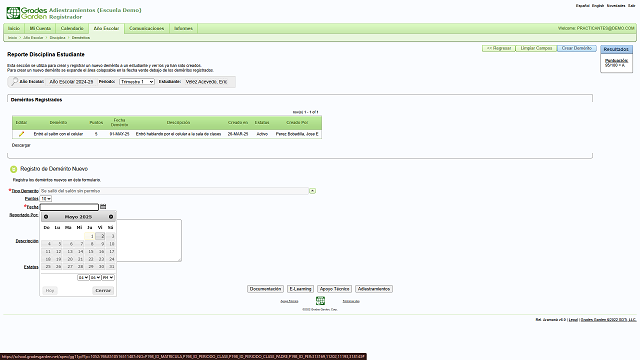Click the Cerrar button in date picker
This screenshot has width=640, height=360.
click(103, 291)
